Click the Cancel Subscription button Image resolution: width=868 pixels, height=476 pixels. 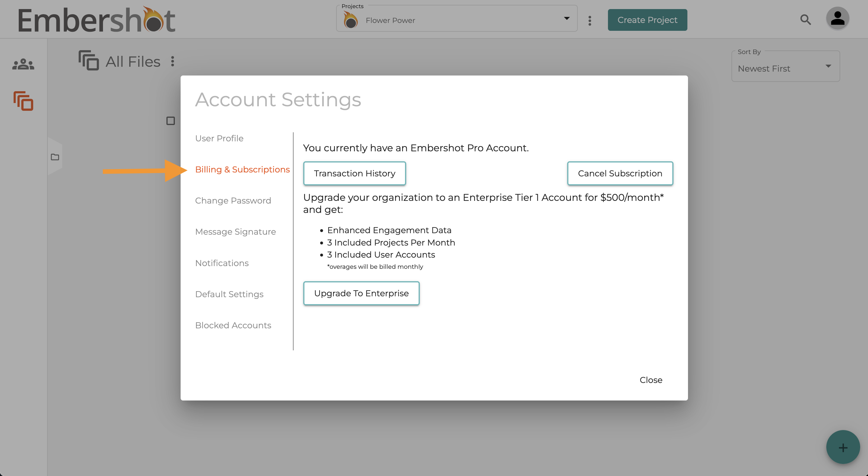[620, 173]
